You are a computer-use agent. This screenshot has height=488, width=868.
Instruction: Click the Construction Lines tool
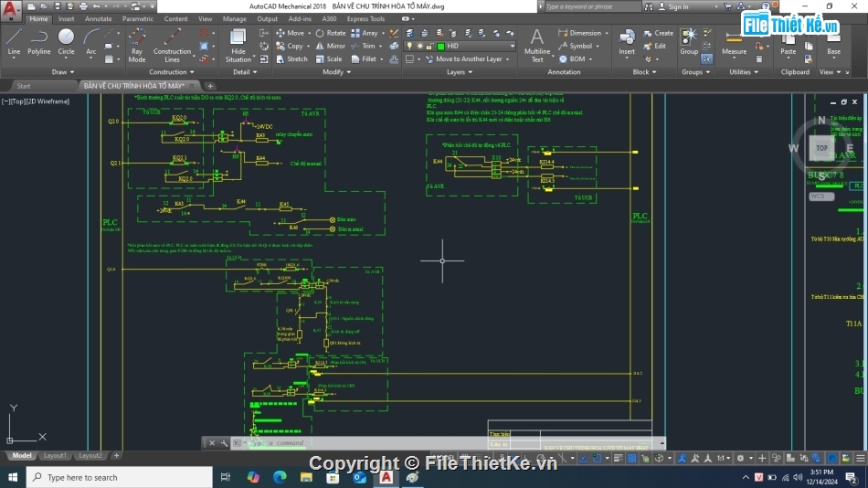tap(172, 46)
